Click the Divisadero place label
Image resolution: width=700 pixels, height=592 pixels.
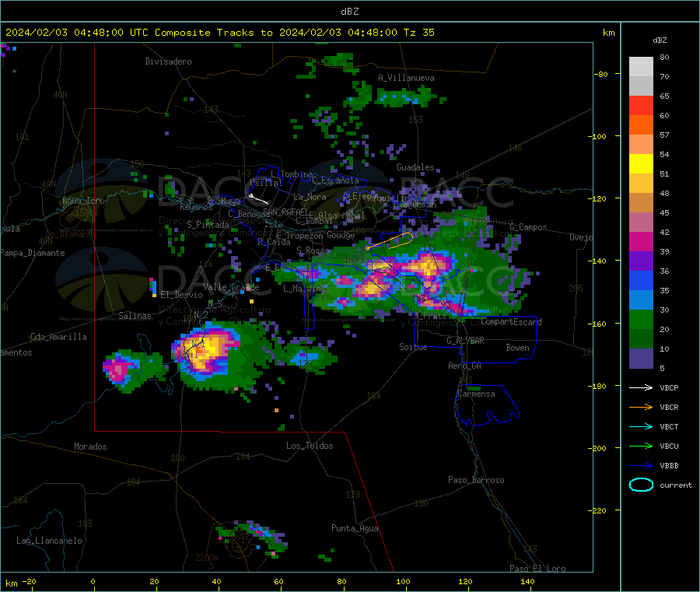168,61
